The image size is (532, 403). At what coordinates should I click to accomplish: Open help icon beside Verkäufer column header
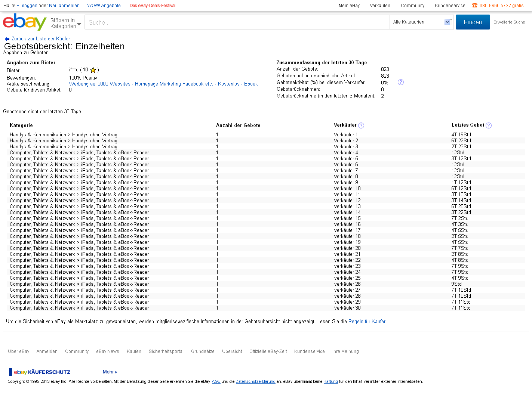(x=361, y=125)
